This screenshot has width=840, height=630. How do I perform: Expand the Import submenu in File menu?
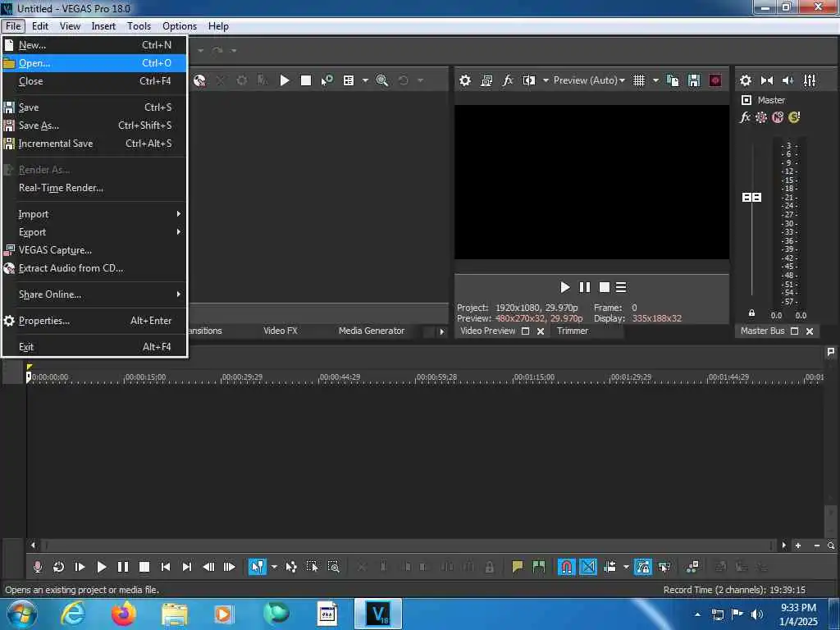[94, 214]
